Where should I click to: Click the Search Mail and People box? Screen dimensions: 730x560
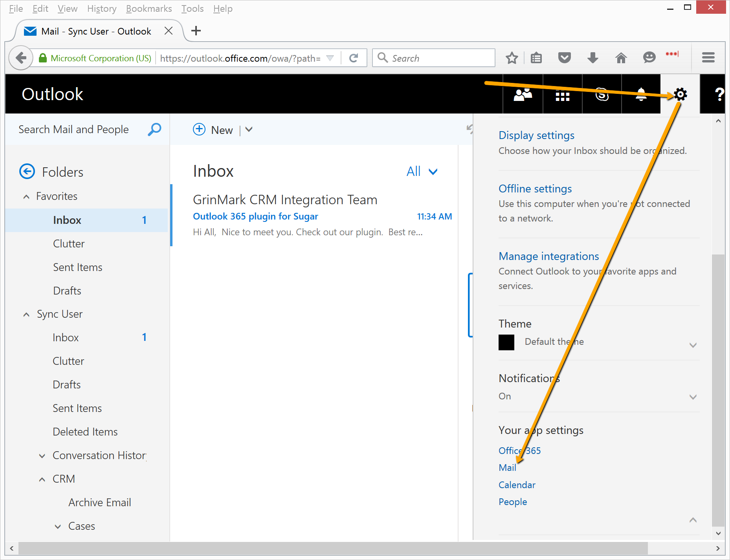73,129
